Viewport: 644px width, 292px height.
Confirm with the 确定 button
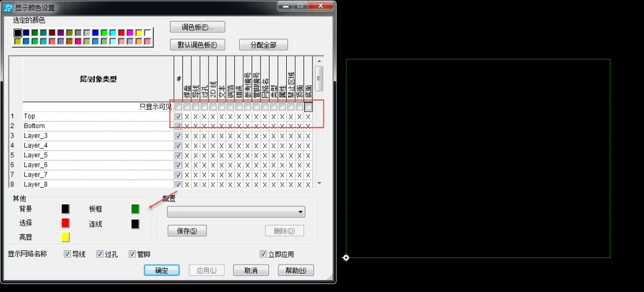tap(162, 270)
